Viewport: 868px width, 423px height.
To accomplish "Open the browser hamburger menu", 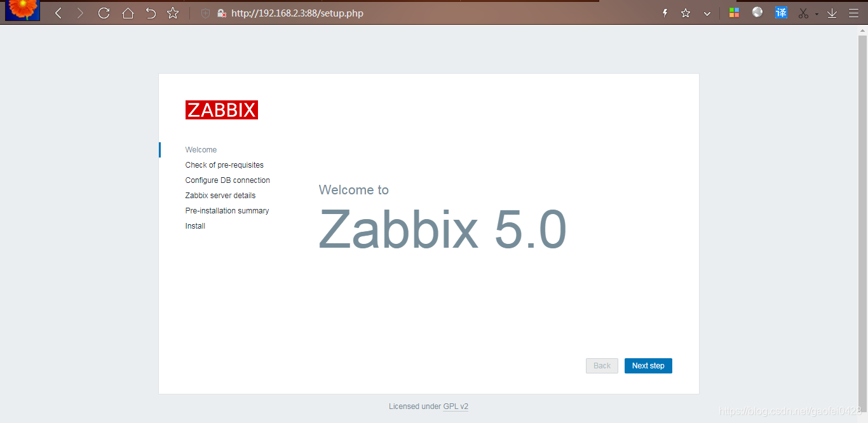I will pyautogui.click(x=853, y=13).
